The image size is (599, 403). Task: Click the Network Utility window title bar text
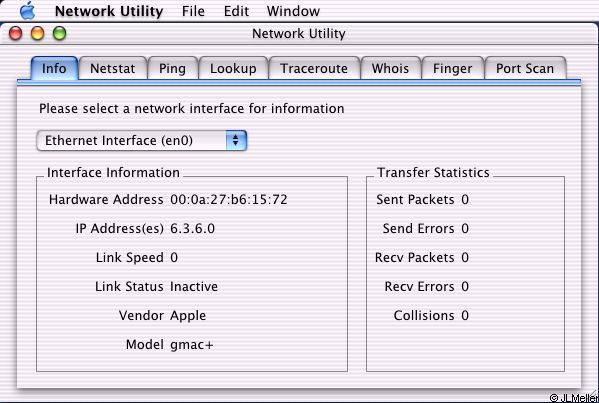299,34
